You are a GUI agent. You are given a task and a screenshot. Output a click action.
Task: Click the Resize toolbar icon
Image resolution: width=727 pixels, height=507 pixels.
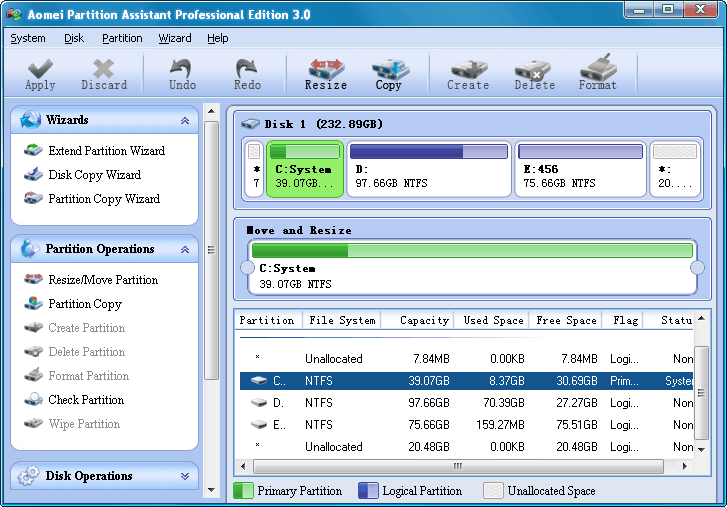(x=326, y=69)
